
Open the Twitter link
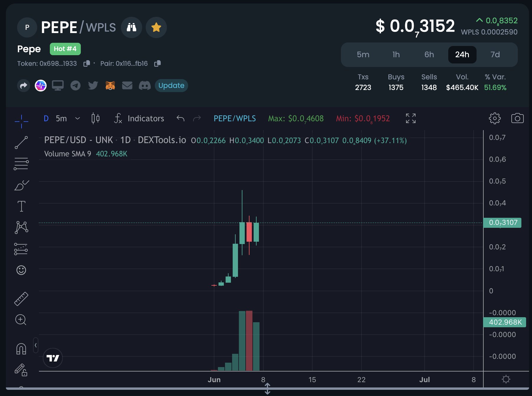tap(93, 86)
